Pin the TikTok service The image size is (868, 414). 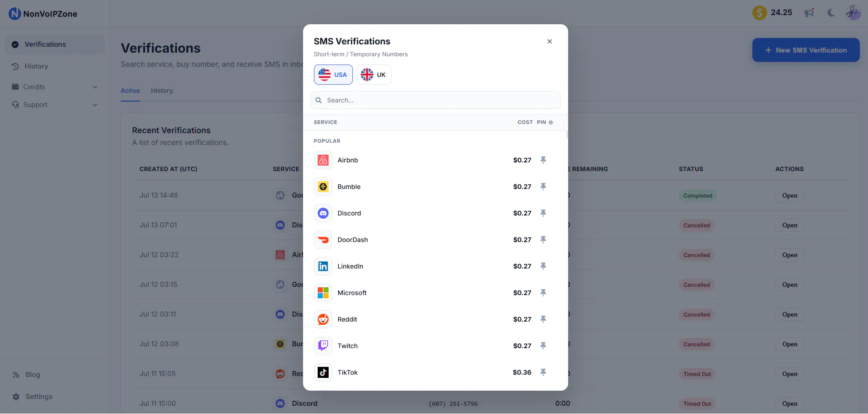click(x=543, y=372)
